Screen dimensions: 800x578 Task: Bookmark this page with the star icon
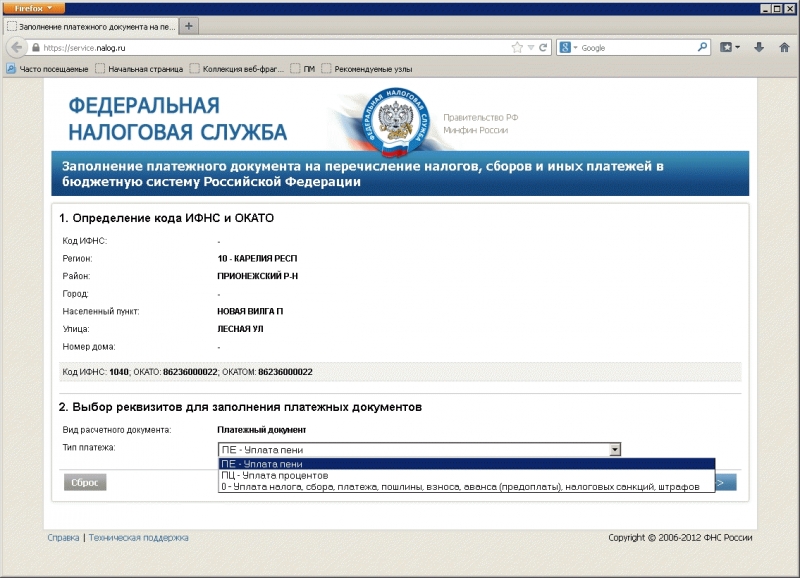pyautogui.click(x=517, y=46)
